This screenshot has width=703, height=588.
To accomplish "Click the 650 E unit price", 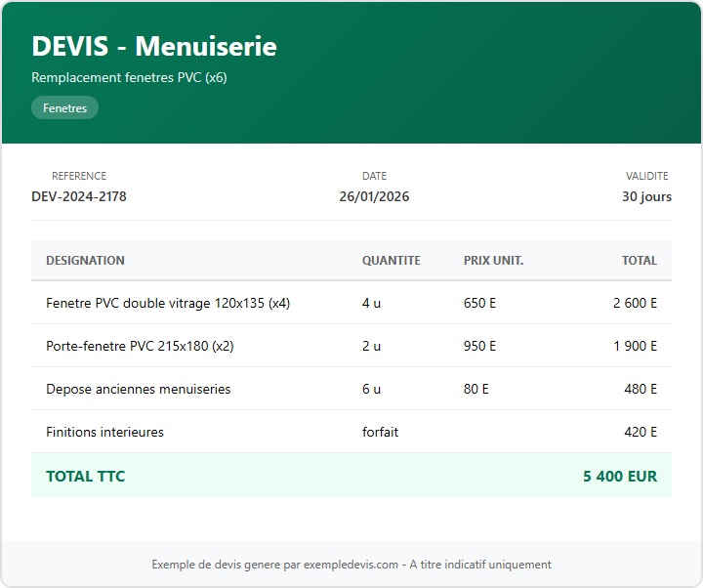I will point(479,303).
